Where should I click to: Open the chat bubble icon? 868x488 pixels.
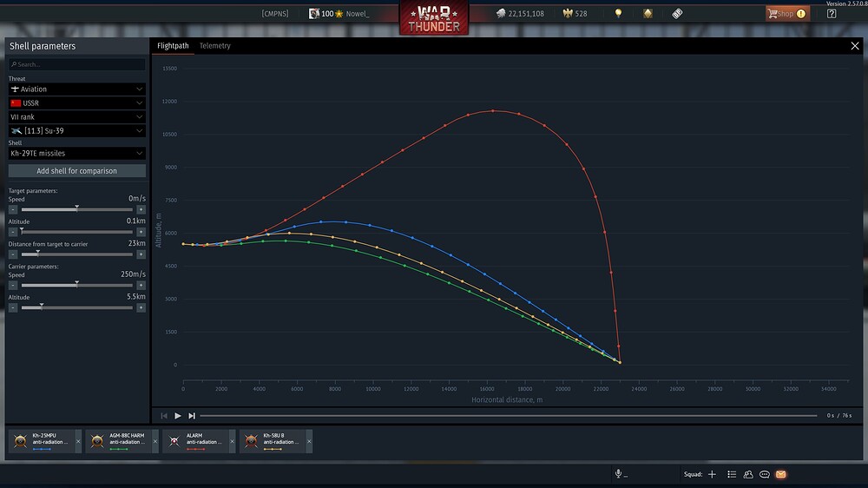pos(765,474)
